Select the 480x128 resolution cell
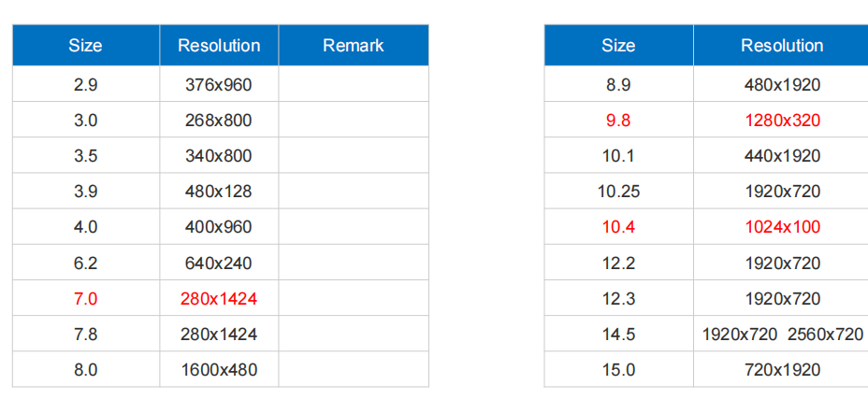 pos(219,192)
